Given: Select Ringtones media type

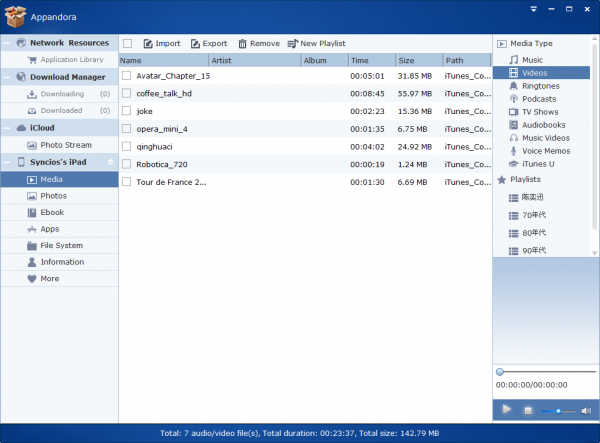Looking at the screenshot, I should 540,86.
